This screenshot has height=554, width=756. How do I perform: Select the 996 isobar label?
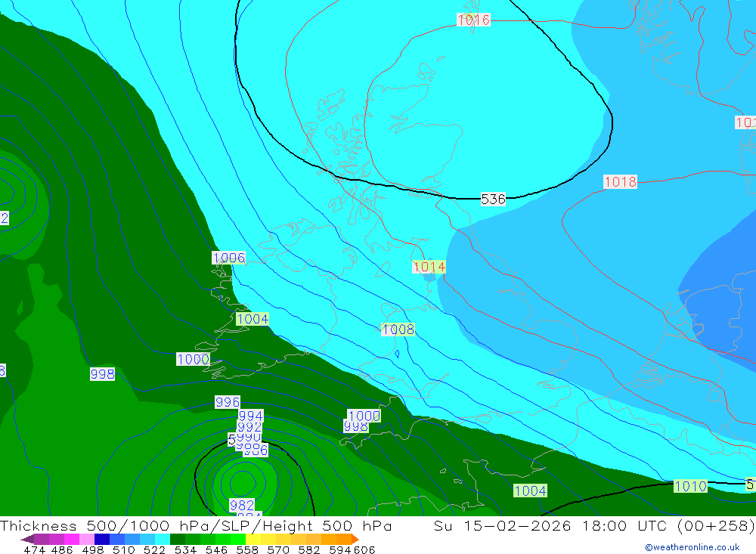point(227,402)
